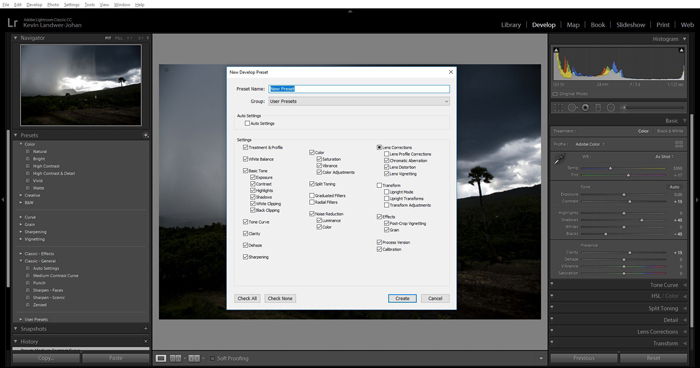Viewport: 700px width, 368px height.
Task: Click the Lightroom Lr logo
Action: 12,23
